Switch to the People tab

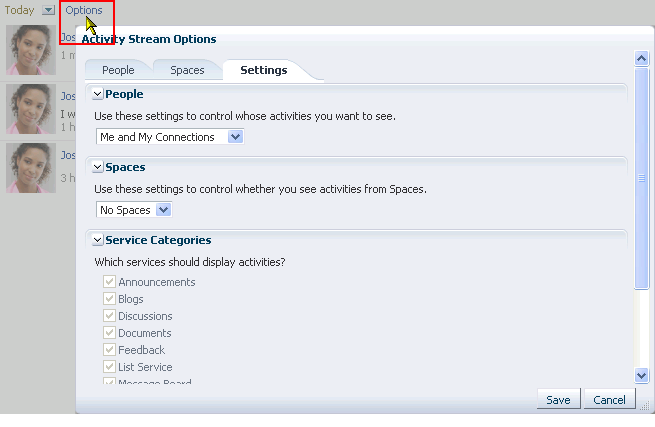point(118,70)
